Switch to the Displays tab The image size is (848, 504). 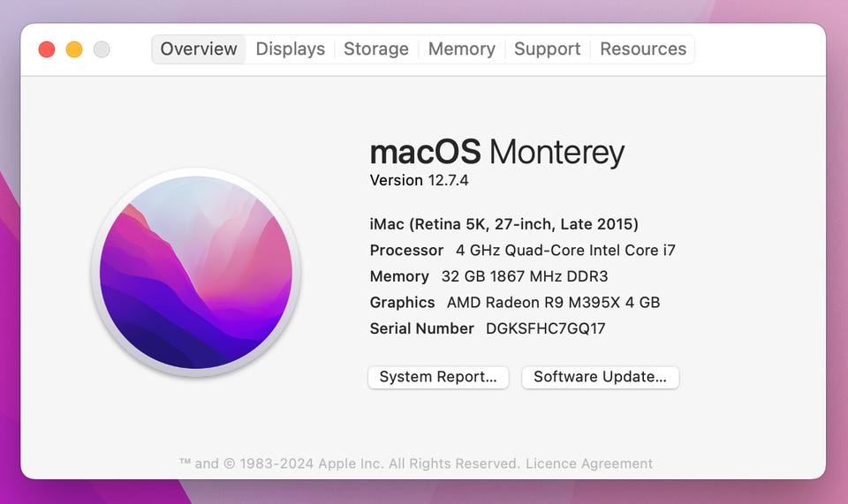(x=291, y=49)
